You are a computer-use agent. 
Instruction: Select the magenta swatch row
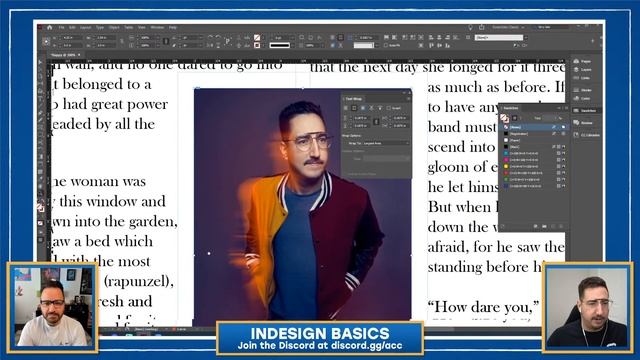click(x=534, y=160)
